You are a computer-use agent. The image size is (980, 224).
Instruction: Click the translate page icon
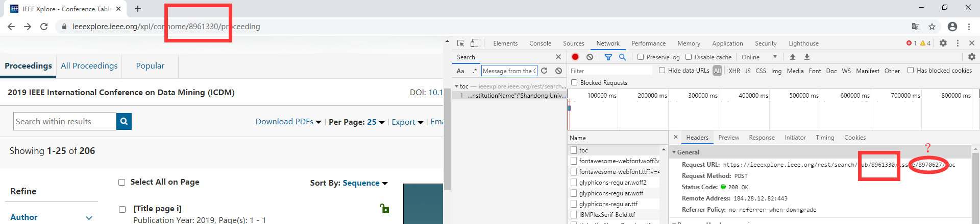pyautogui.click(x=916, y=27)
